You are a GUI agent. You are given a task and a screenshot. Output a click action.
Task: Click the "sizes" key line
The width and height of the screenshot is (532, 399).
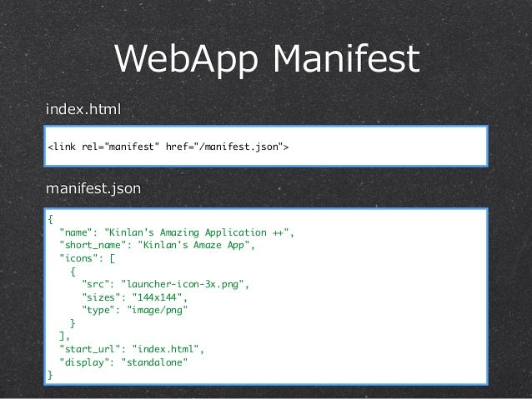(x=134, y=297)
